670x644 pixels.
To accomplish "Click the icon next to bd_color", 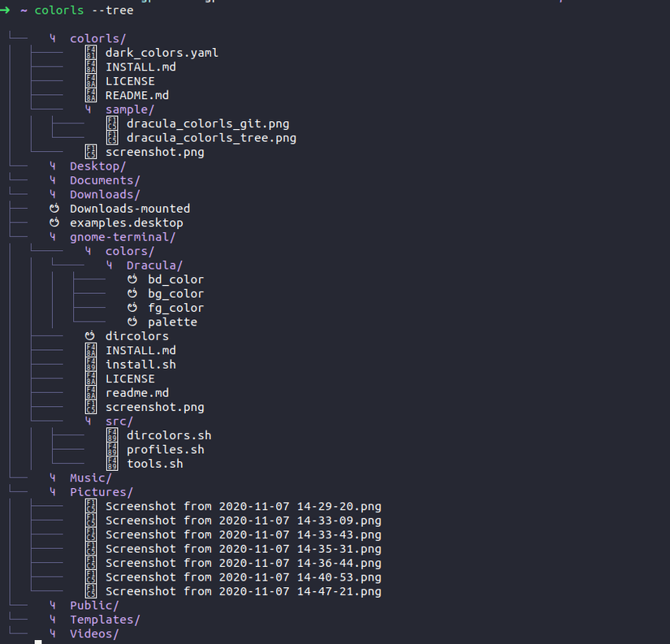I will [132, 279].
